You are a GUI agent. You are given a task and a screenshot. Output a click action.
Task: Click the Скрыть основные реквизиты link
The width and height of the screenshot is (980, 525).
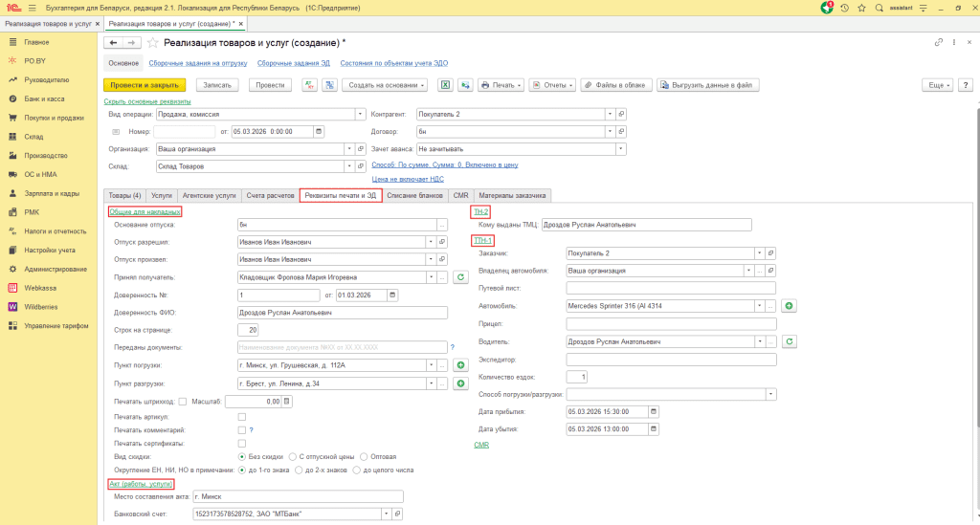click(146, 101)
